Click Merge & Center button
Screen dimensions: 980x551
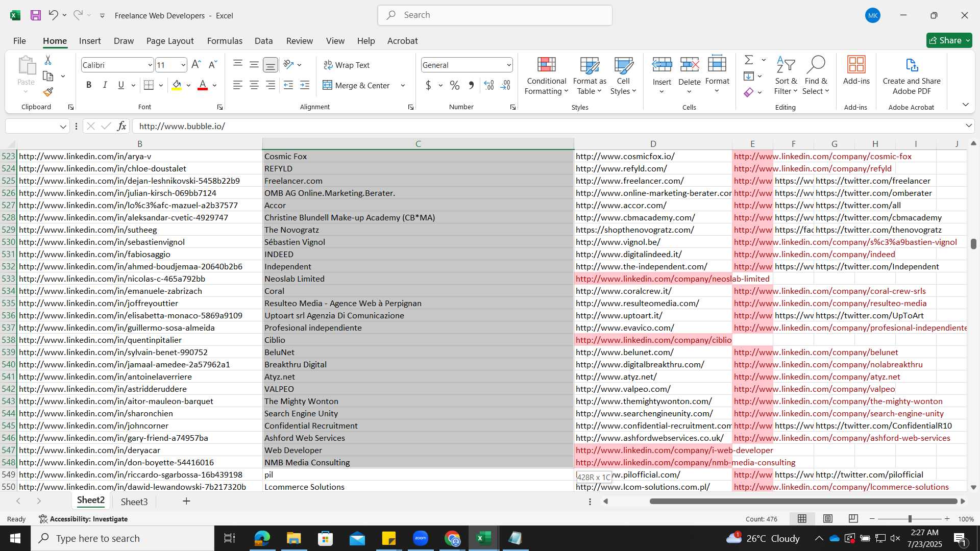[x=357, y=85]
